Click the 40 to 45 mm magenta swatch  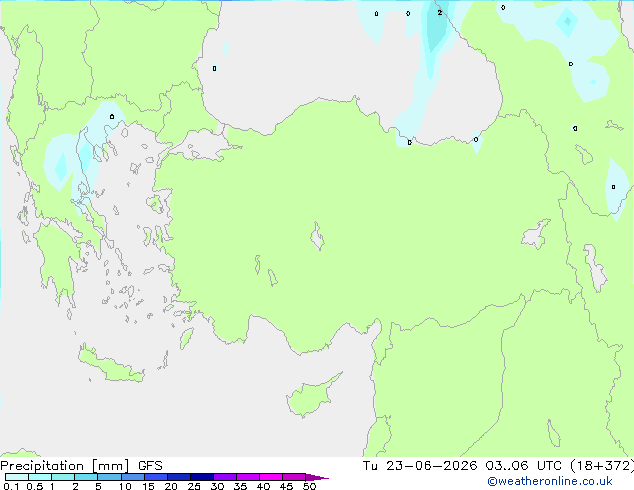[x=271, y=477]
